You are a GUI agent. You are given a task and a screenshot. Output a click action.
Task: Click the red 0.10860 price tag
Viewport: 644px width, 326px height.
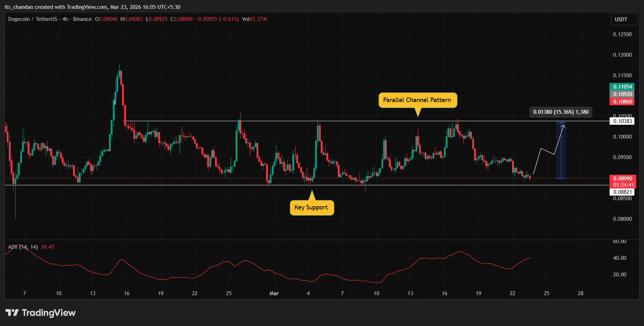coord(623,102)
